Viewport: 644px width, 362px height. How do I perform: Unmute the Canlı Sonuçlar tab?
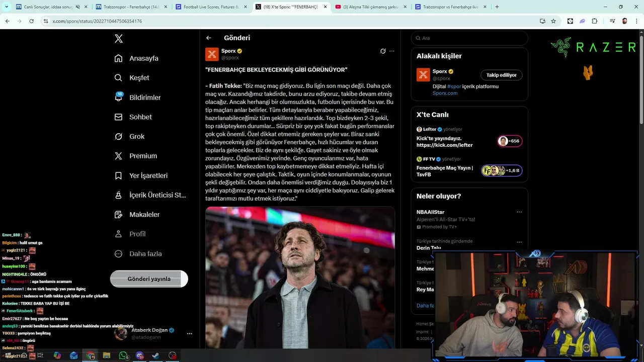click(78, 7)
